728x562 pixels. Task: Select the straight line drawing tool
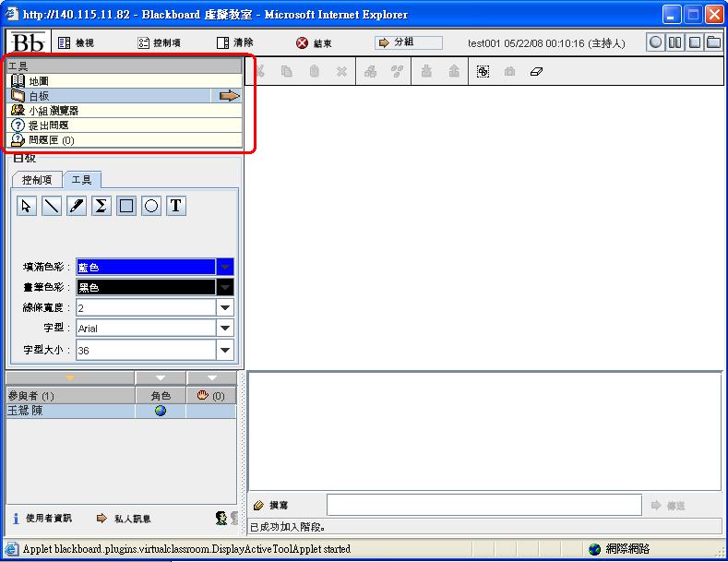[x=52, y=206]
